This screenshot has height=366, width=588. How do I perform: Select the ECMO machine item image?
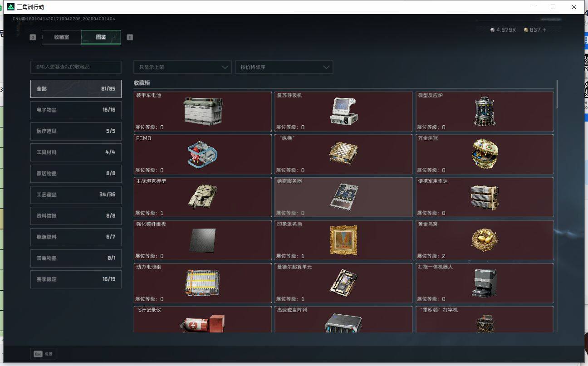[203, 154]
